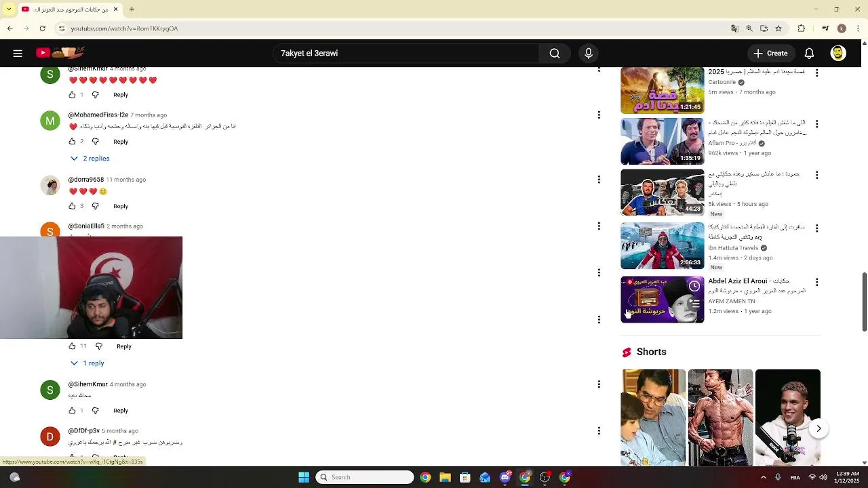The image size is (868, 488).
Task: Click the Chrome address bar URL
Action: (125, 28)
